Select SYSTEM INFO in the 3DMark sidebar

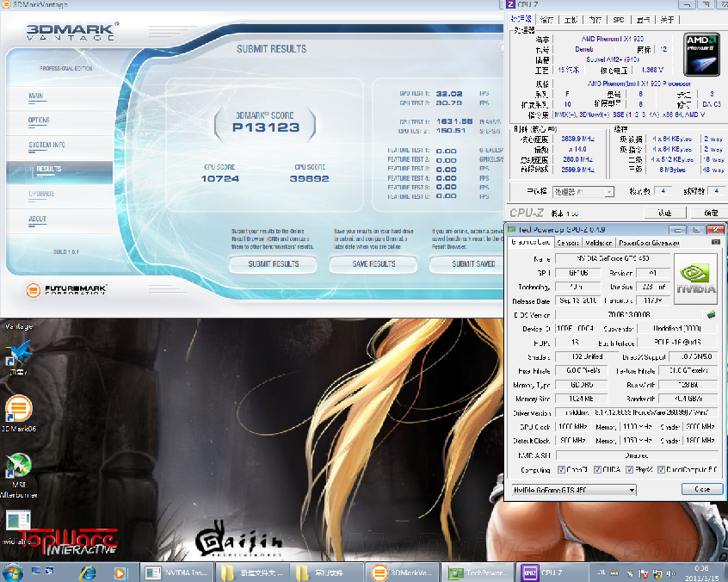pyautogui.click(x=46, y=145)
